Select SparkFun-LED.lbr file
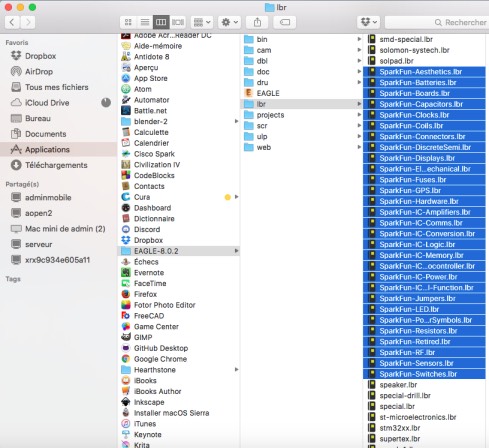489x448 pixels. [x=424, y=309]
